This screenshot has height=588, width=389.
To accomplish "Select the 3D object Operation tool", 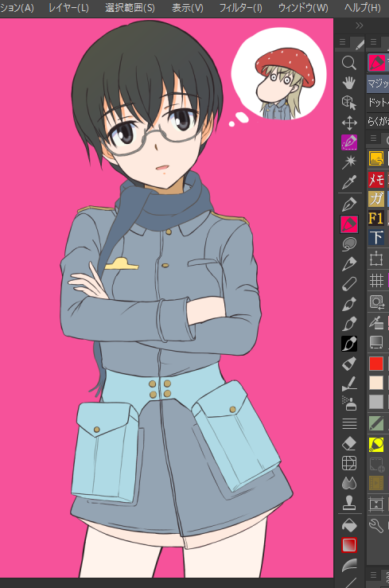I will tap(349, 103).
